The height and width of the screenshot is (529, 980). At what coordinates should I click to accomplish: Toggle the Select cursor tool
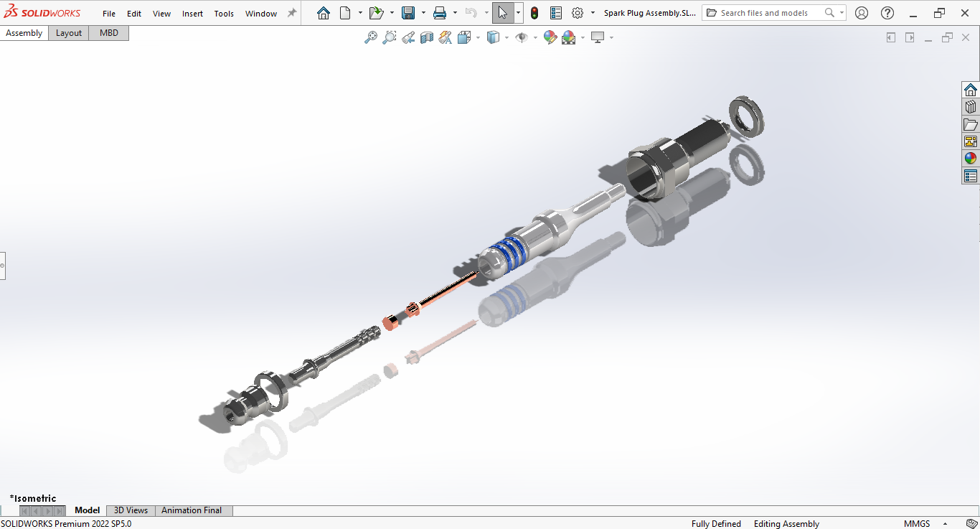pos(502,13)
